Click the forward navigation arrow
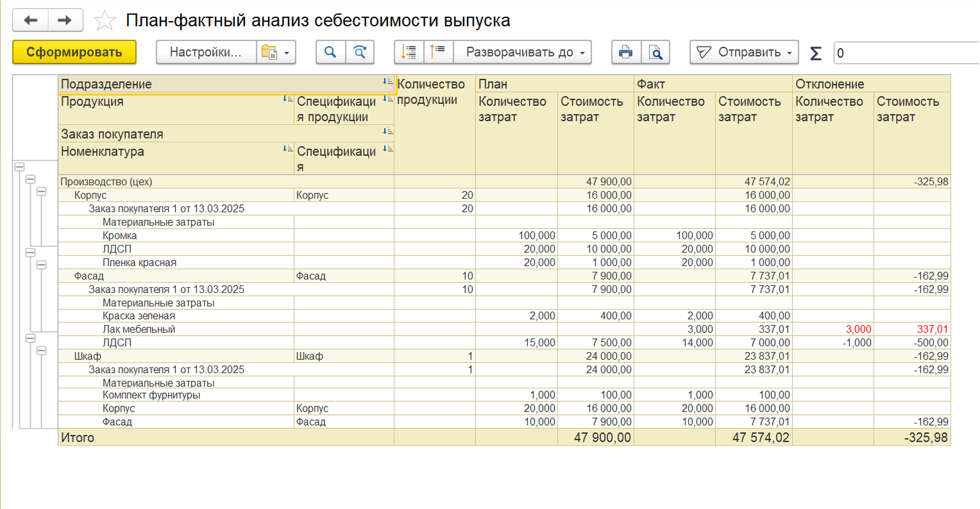The height and width of the screenshot is (509, 980). click(65, 21)
